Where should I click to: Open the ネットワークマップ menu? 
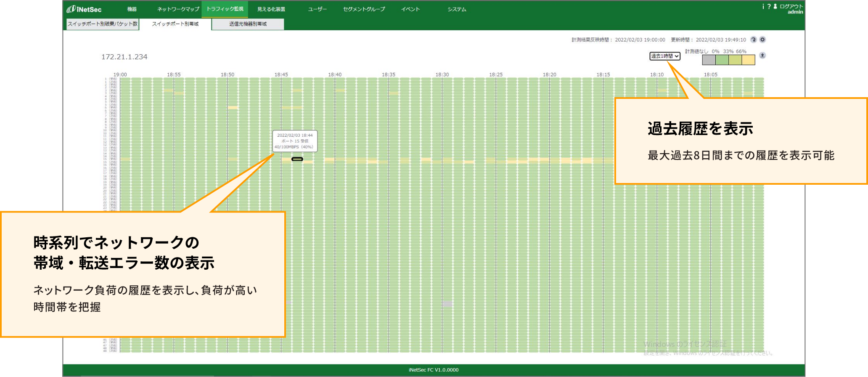(178, 9)
